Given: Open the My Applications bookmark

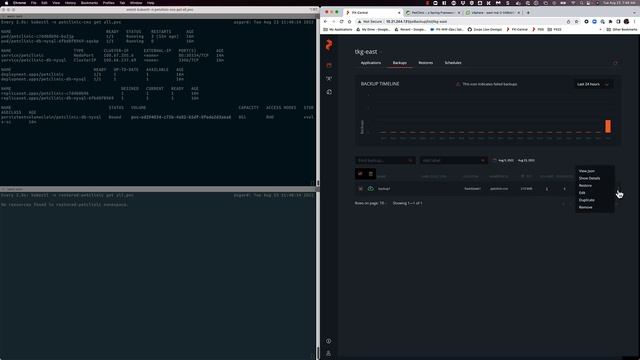Looking at the screenshot, I should click(x=337, y=29).
